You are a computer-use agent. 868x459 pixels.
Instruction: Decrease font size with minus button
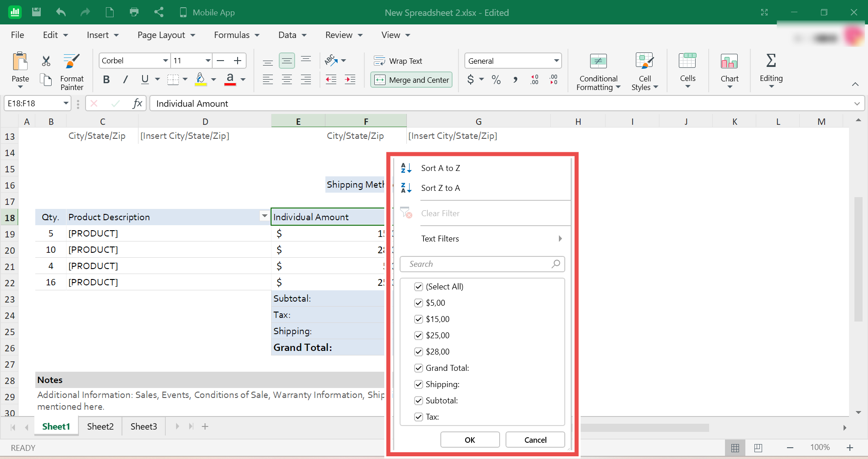click(x=220, y=61)
